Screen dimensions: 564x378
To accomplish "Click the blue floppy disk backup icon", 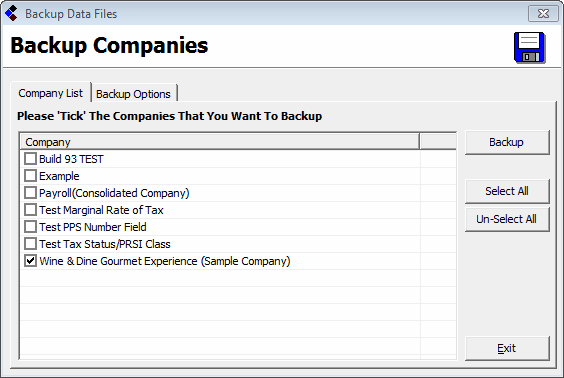I will [x=529, y=47].
